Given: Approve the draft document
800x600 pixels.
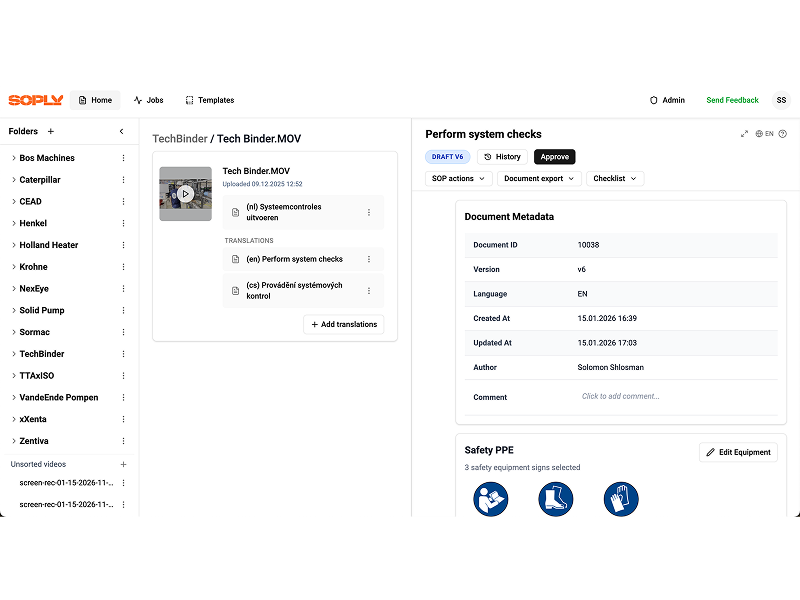Looking at the screenshot, I should 554,157.
